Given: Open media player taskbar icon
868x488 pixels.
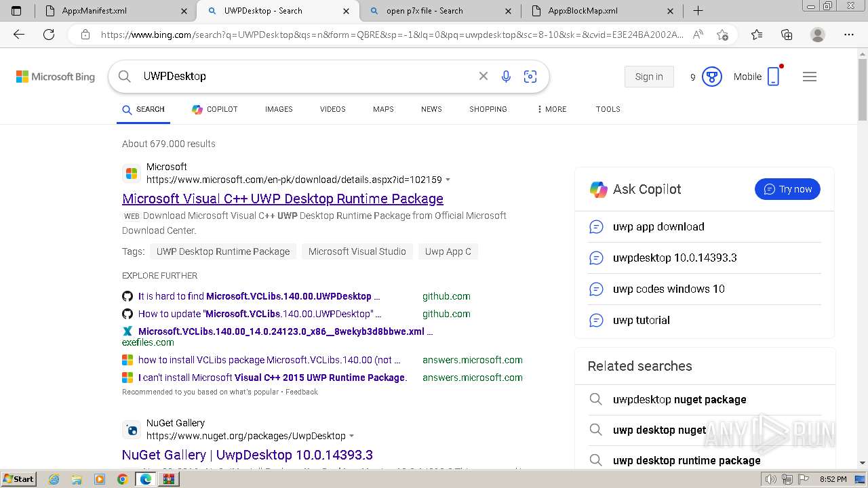Looking at the screenshot, I should pos(100,479).
